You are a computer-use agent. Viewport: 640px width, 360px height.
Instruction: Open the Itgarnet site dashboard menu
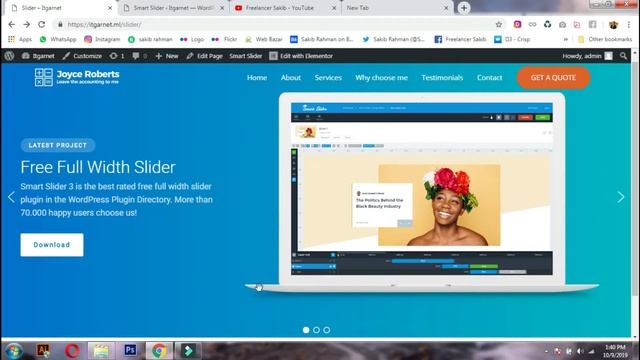click(38, 56)
